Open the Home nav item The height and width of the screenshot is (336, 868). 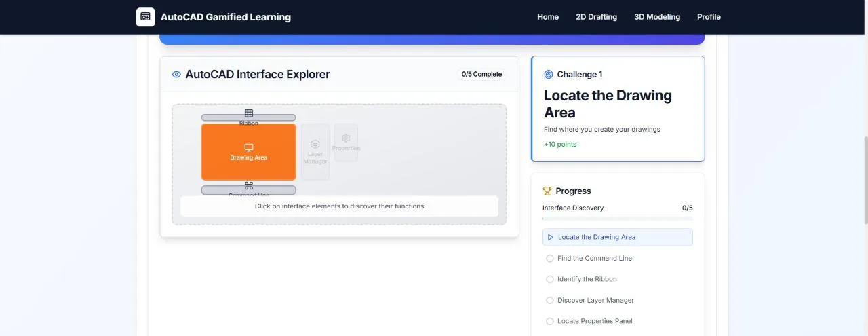[x=548, y=17]
